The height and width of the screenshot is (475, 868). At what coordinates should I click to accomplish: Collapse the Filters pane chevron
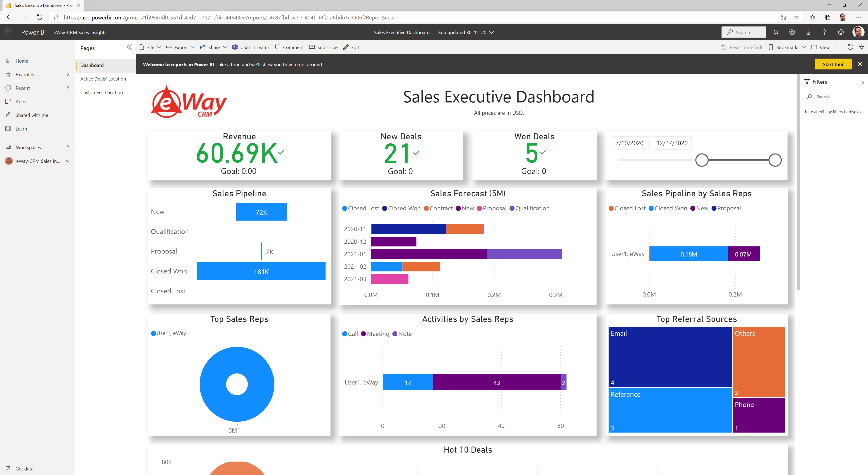(862, 82)
